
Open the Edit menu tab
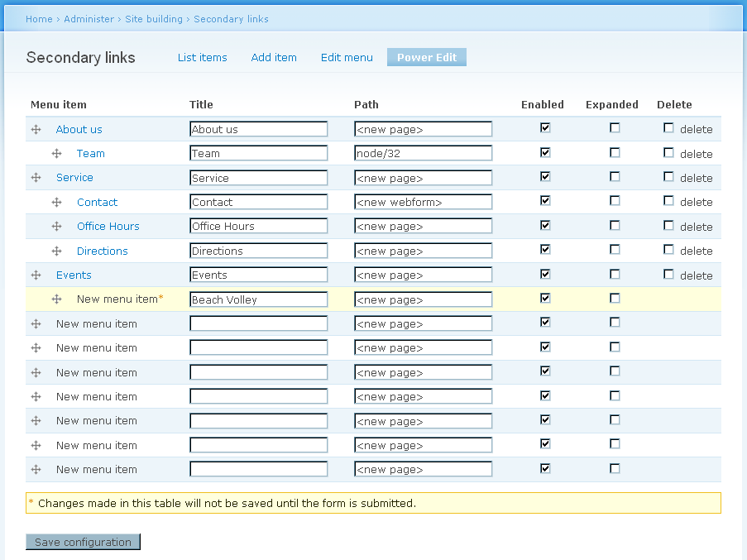coord(347,57)
